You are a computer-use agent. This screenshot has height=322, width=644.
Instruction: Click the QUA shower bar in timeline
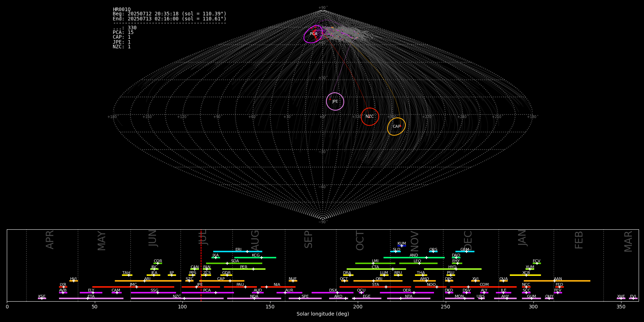point(503,281)
